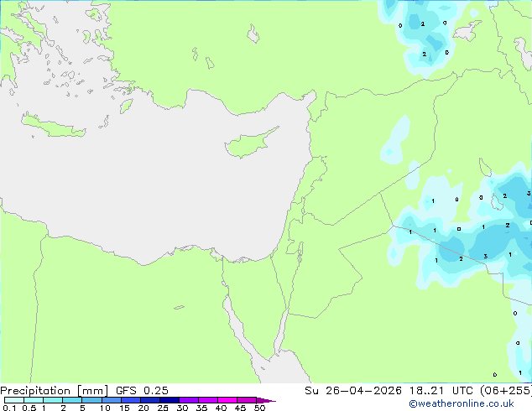Image resolution: width=532 pixels, height=411 pixels.
Task: Click the 'Precipitation [mm]' title text
Action: [x=55, y=391]
